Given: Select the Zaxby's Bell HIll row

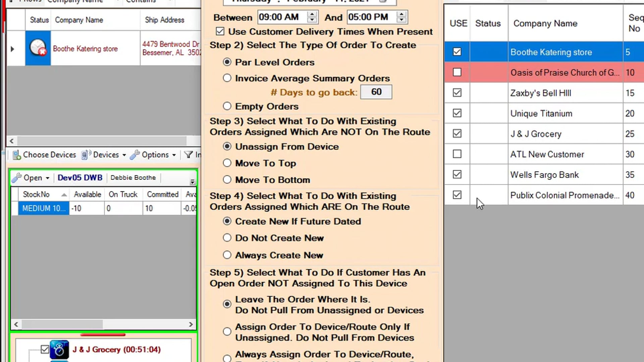Looking at the screenshot, I should click(x=544, y=93).
